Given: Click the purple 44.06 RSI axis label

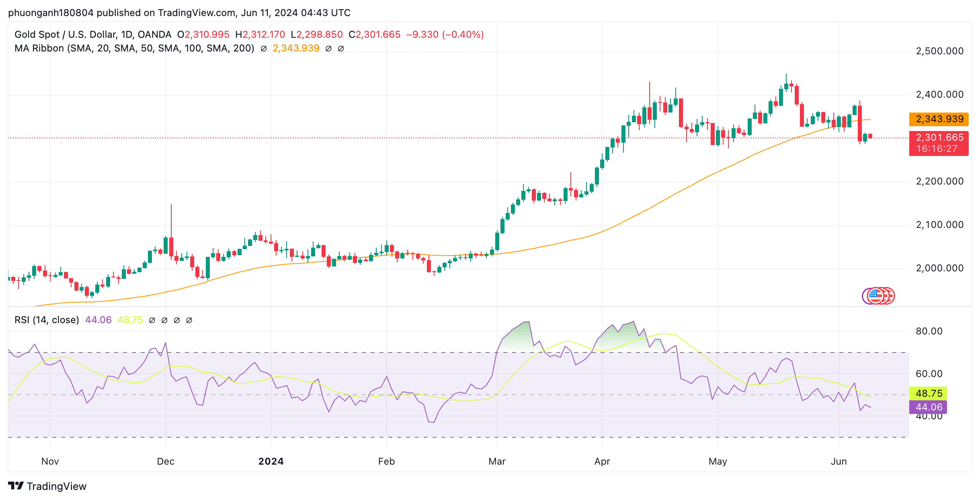Looking at the screenshot, I should click(x=928, y=407).
